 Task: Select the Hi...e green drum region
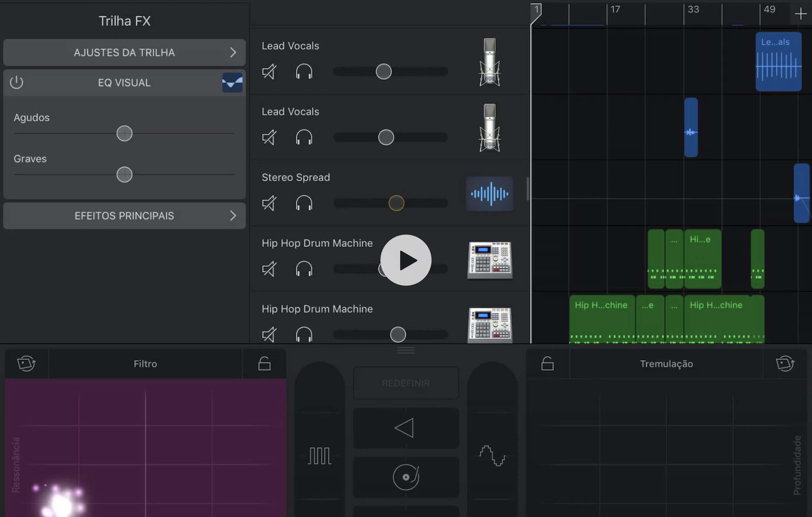tap(703, 259)
